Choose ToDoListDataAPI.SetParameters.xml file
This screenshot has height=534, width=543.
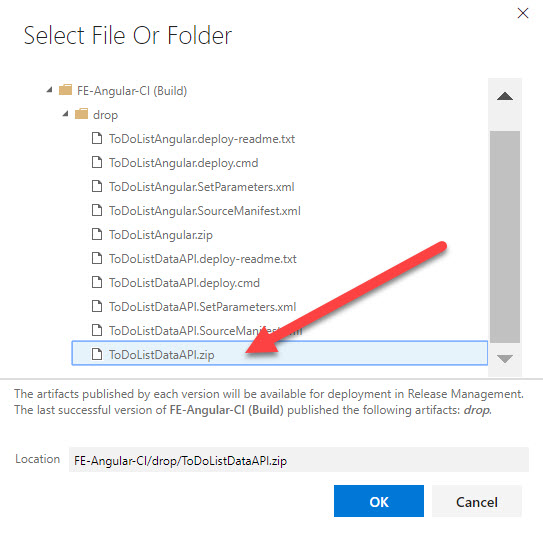(x=203, y=307)
